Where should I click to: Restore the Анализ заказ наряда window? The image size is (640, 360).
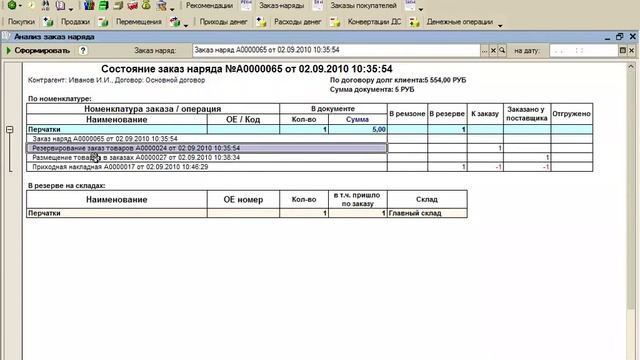pos(620,36)
